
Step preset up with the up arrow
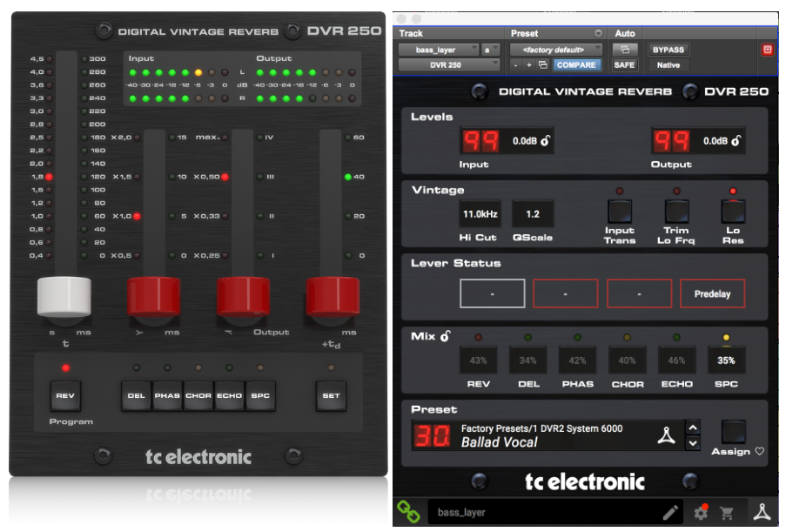(x=693, y=428)
